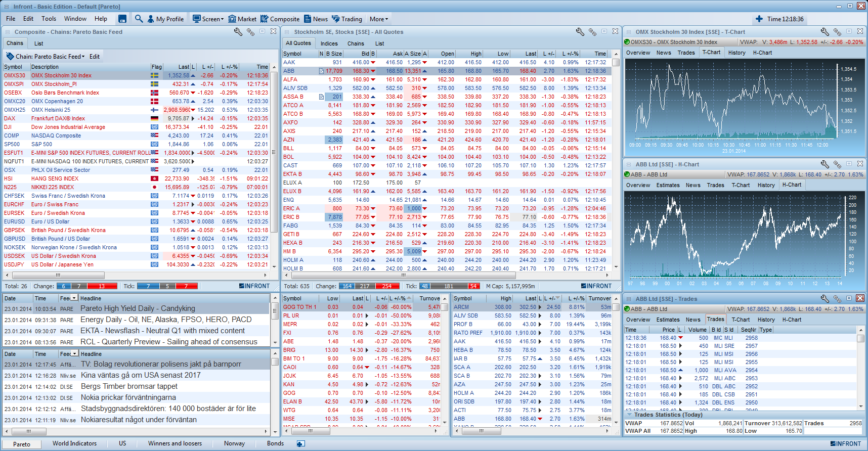Open the Window menu
The height and width of the screenshot is (451, 868).
click(75, 19)
